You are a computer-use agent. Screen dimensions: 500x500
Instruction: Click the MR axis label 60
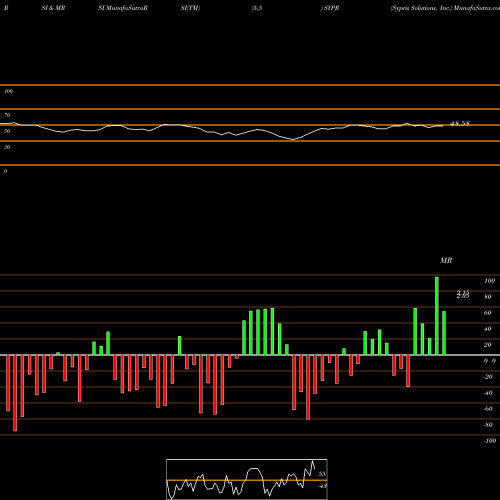point(488,313)
